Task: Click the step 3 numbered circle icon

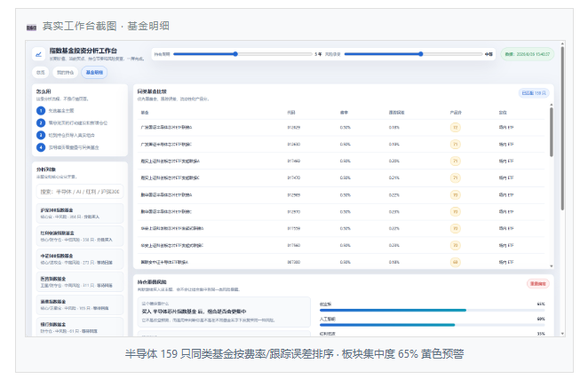Action: 41,135
